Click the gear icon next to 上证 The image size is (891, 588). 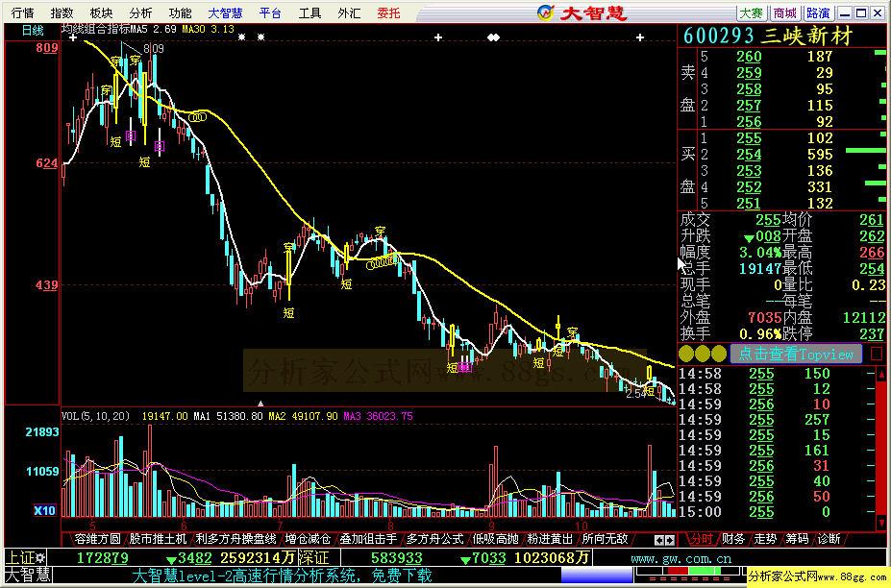pyautogui.click(x=40, y=557)
